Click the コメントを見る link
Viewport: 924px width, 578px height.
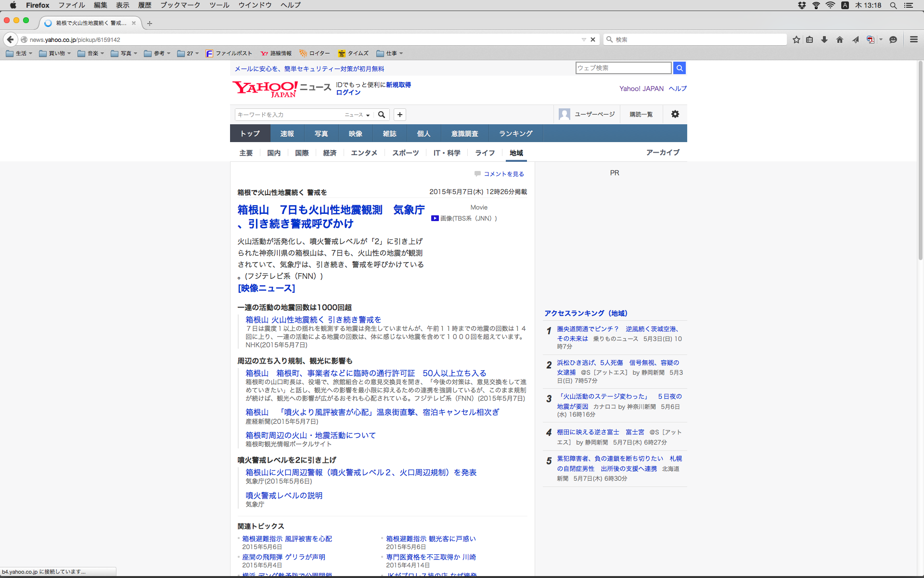(503, 174)
